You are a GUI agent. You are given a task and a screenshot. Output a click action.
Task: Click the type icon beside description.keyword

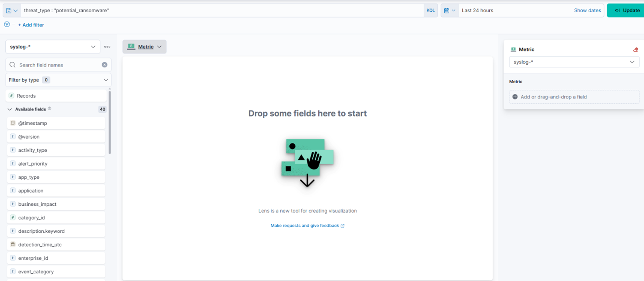pyautogui.click(x=13, y=231)
